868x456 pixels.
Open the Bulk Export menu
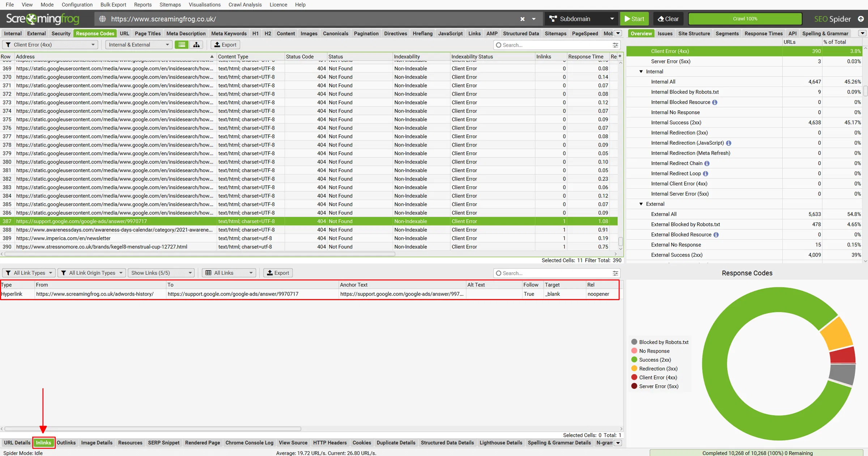point(113,5)
